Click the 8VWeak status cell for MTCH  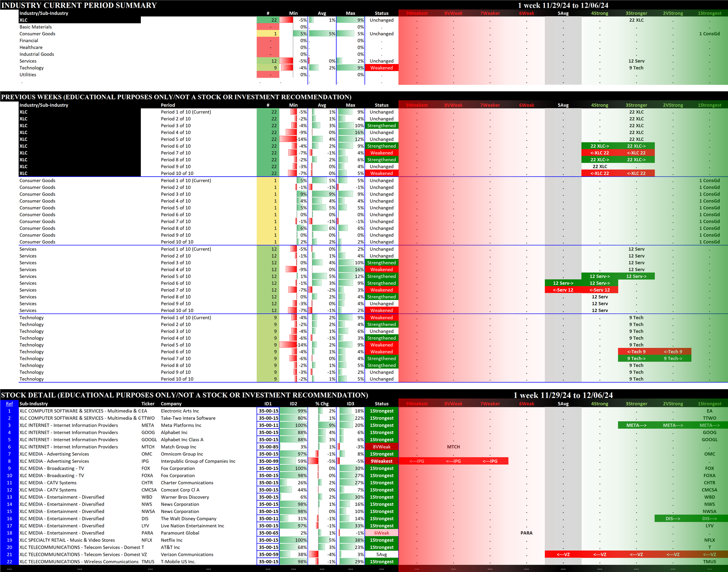[x=381, y=447]
